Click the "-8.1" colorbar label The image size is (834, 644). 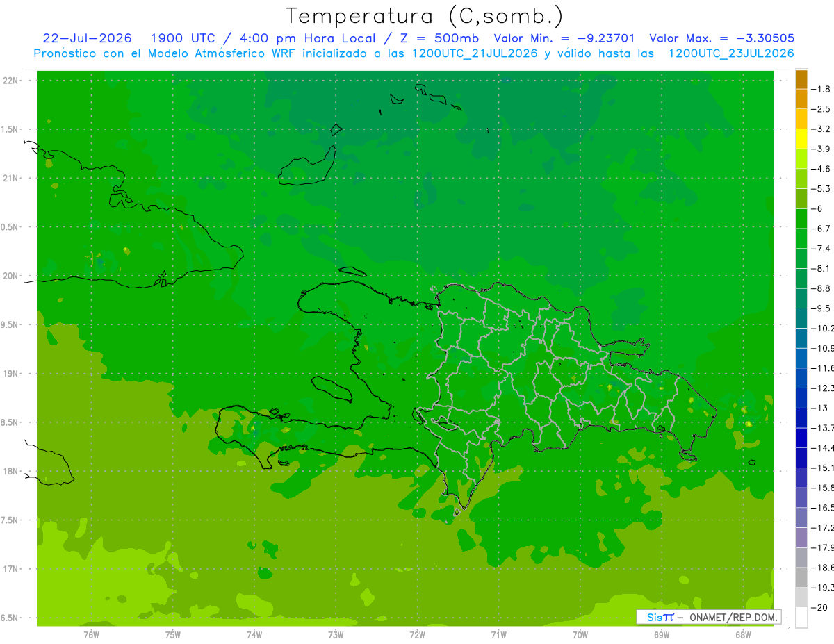point(821,268)
